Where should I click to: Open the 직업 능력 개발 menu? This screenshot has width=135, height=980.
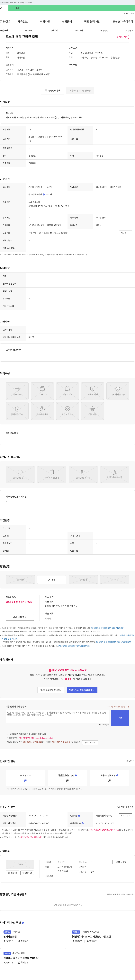92,22
